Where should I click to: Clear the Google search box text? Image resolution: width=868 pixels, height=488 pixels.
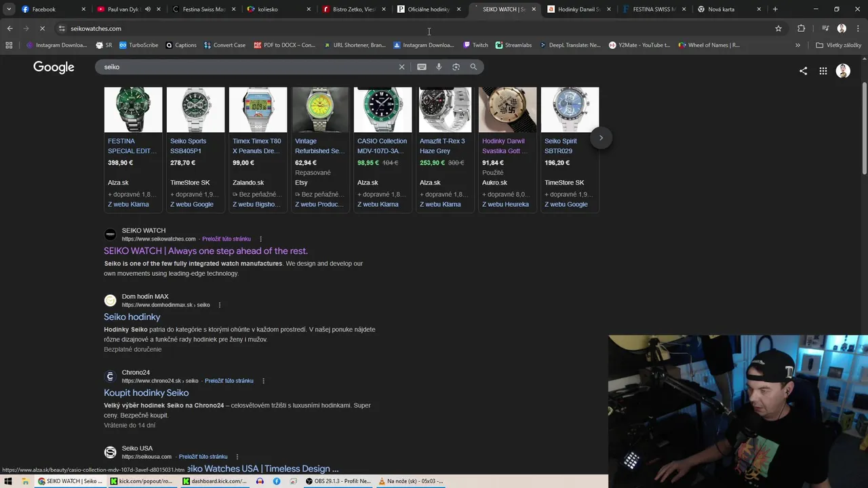pos(401,67)
